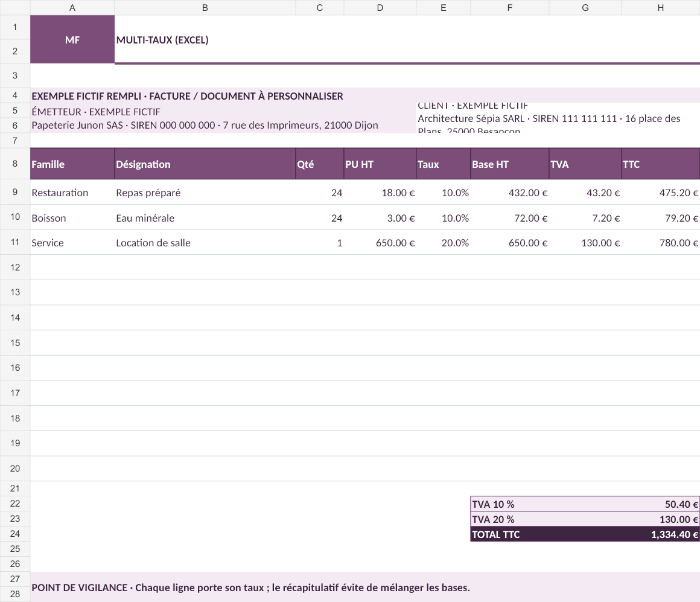The height and width of the screenshot is (602, 700).
Task: Click the quantity 1 cell in Service row
Action: click(x=320, y=243)
